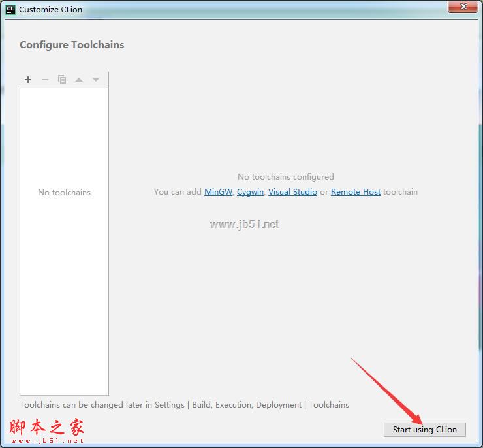Click the copy toolchain icon
Image resolution: width=483 pixels, height=448 pixels.
pos(62,80)
